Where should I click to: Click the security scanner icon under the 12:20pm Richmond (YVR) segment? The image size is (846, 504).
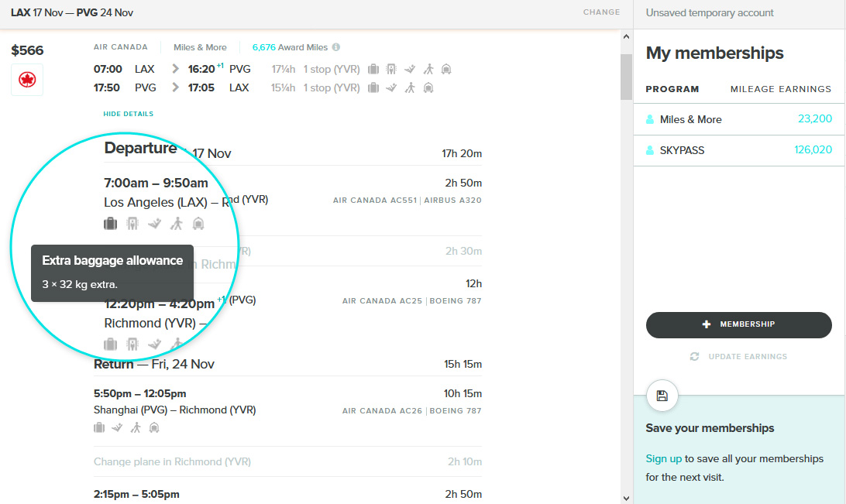(132, 344)
